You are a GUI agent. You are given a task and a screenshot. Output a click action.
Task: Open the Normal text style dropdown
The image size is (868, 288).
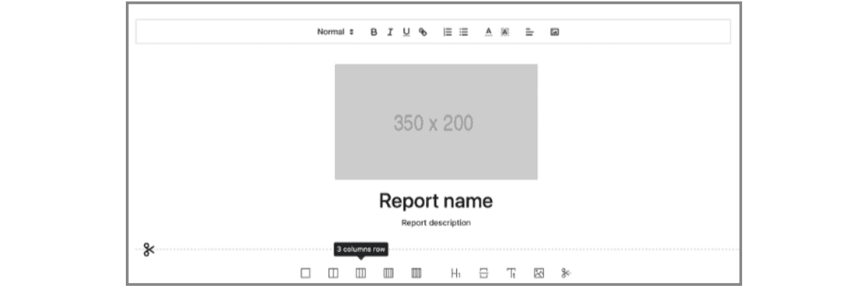point(336,32)
